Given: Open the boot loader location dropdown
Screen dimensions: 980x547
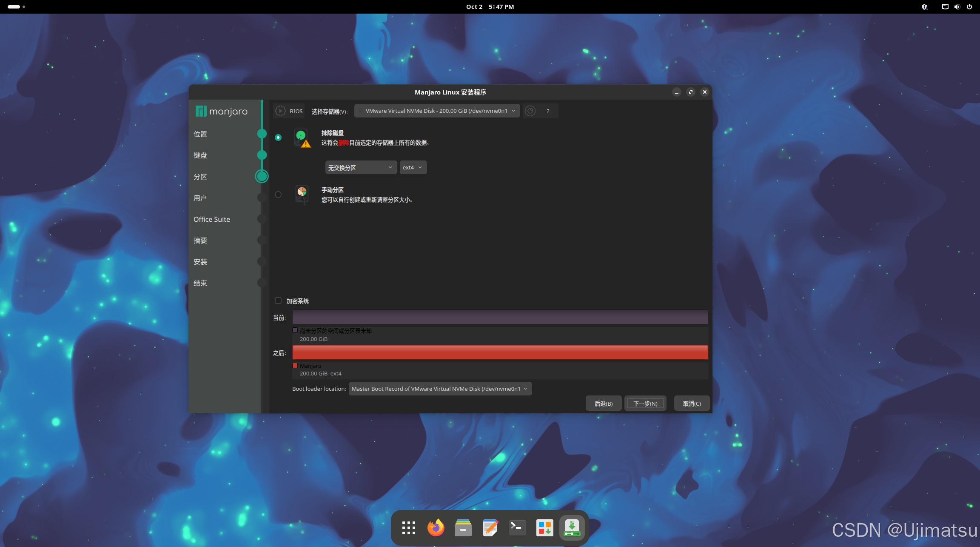Looking at the screenshot, I should [x=440, y=389].
